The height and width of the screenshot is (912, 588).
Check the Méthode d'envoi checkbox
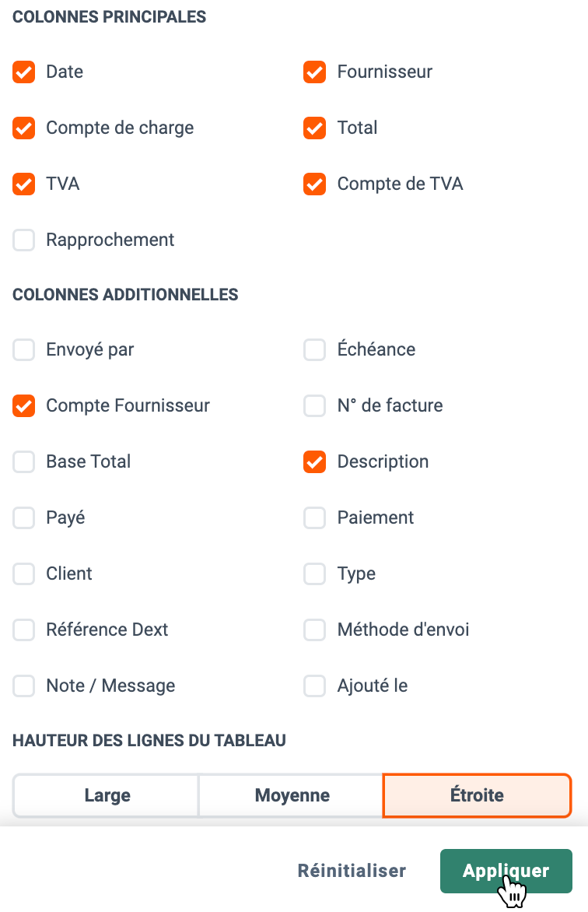point(315,630)
